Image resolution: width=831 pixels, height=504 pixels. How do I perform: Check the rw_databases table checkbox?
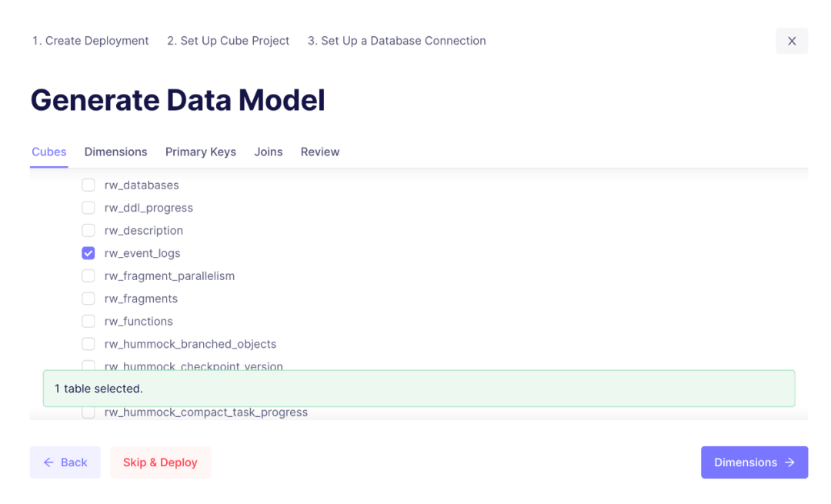[x=88, y=185]
